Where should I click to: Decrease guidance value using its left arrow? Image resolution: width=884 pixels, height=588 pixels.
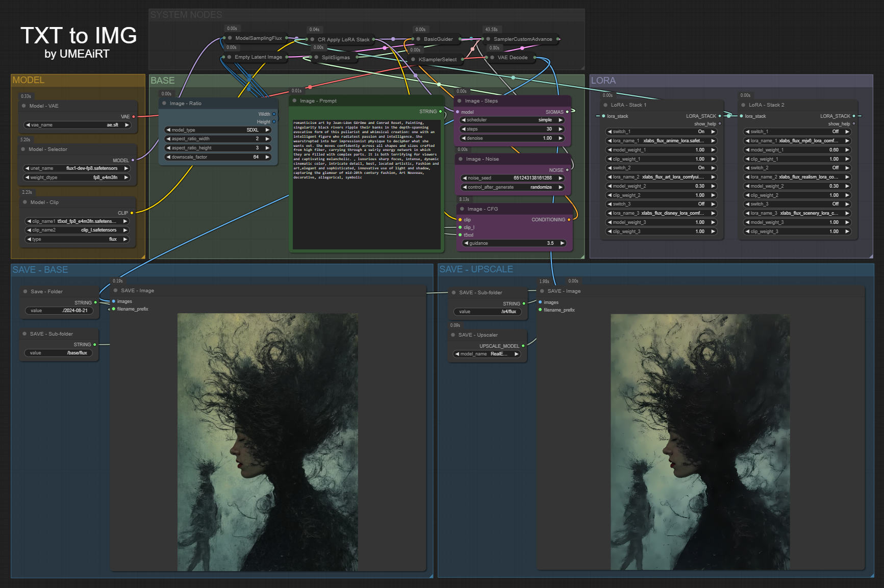(x=466, y=243)
